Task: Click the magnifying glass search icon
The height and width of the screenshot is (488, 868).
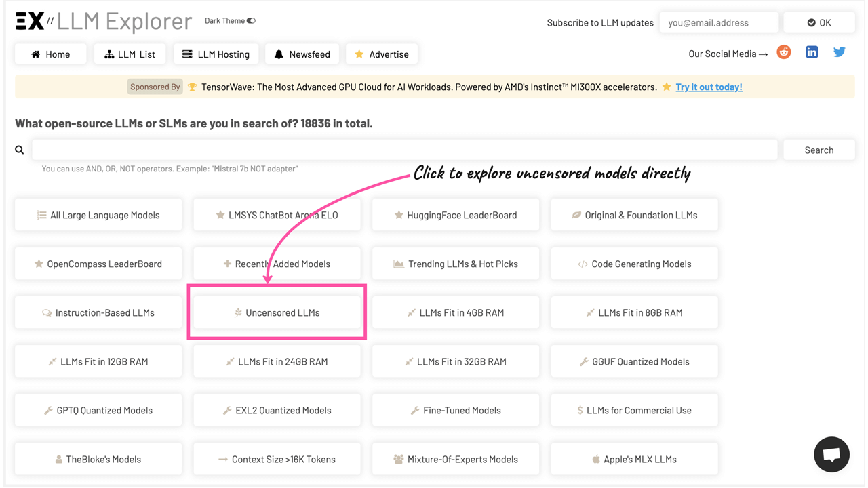Action: pos(20,150)
